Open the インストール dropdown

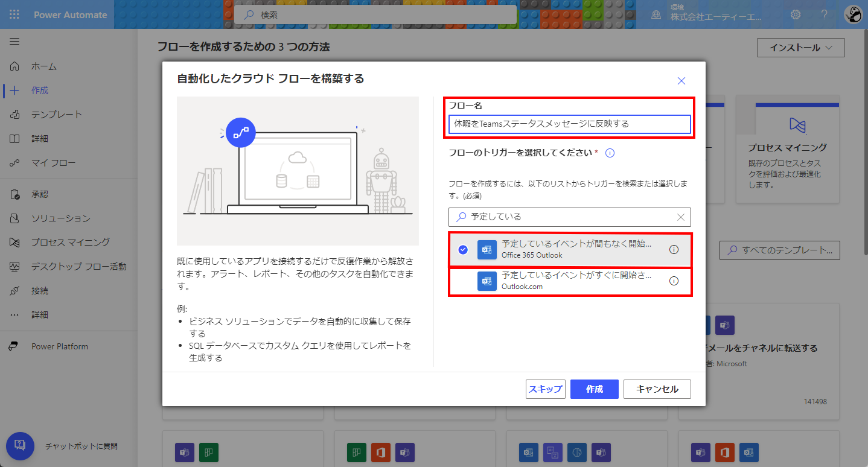[x=800, y=48]
